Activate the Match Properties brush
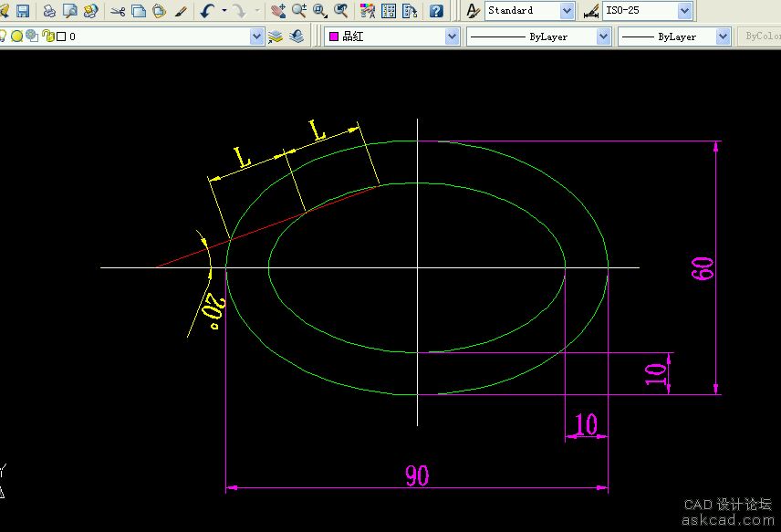 pos(181,10)
